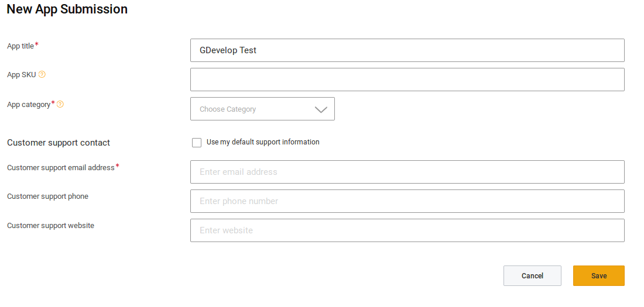Focus the Enter website input field
Image resolution: width=644 pixels, height=307 pixels.
point(407,230)
